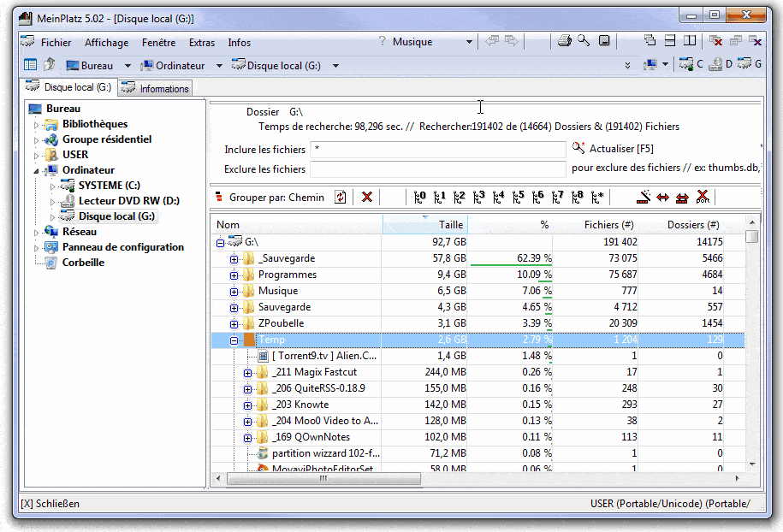Click the tree level 6 icon
783x532 pixels.
click(537, 198)
